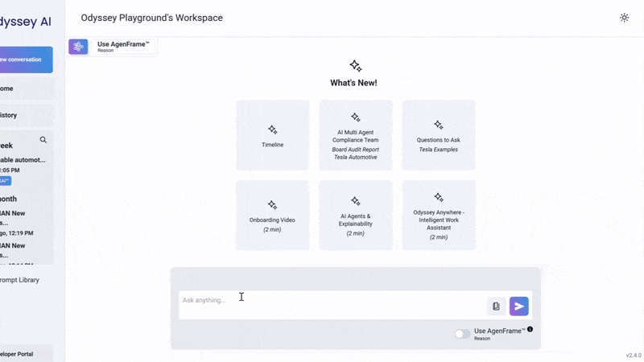Click the v2.4.0 version label
The width and height of the screenshot is (644, 362).
[x=634, y=356]
